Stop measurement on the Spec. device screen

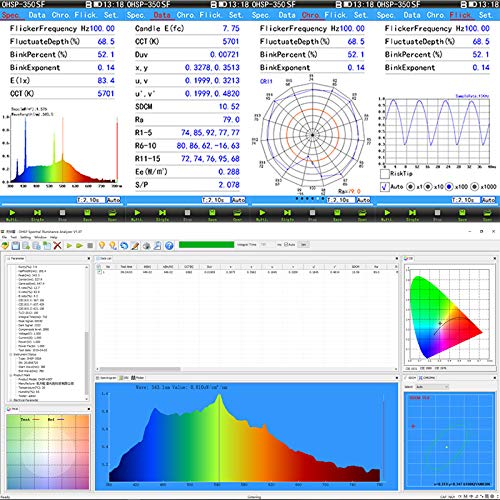(62, 215)
